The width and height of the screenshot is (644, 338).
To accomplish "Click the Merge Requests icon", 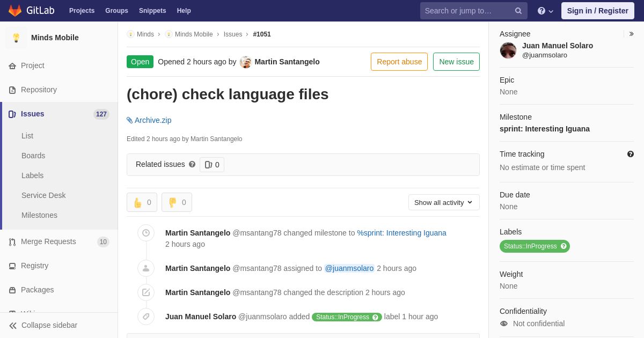I will 12,242.
